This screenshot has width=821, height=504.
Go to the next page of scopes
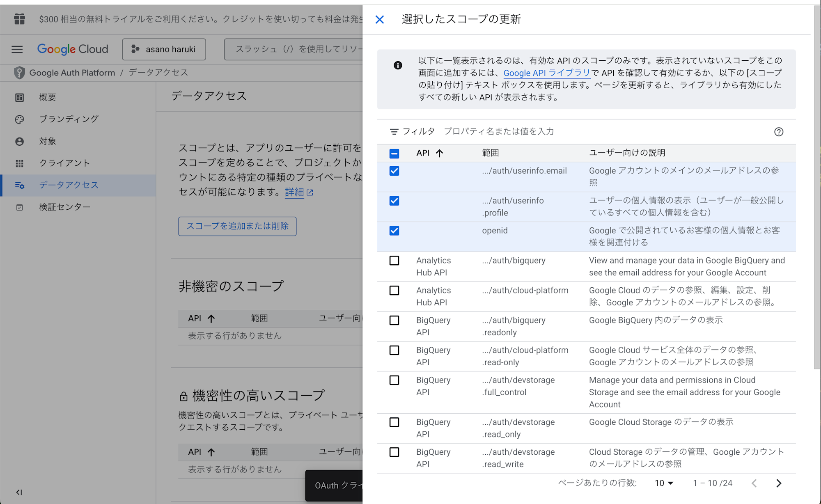click(779, 483)
